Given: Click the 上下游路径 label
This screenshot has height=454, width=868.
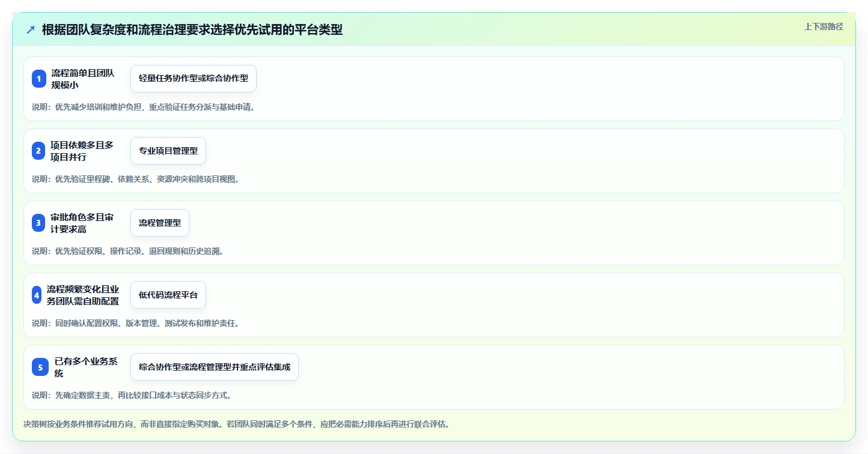Looking at the screenshot, I should [824, 26].
